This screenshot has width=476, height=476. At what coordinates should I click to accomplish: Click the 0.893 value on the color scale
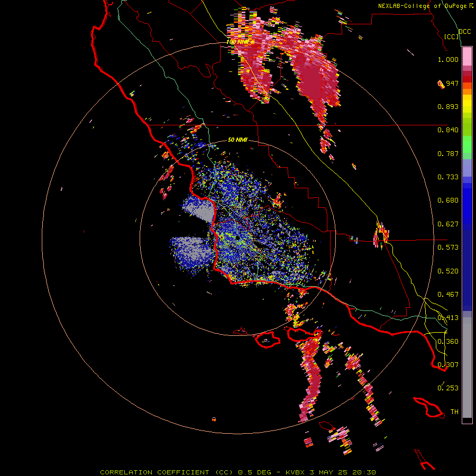pyautogui.click(x=448, y=106)
